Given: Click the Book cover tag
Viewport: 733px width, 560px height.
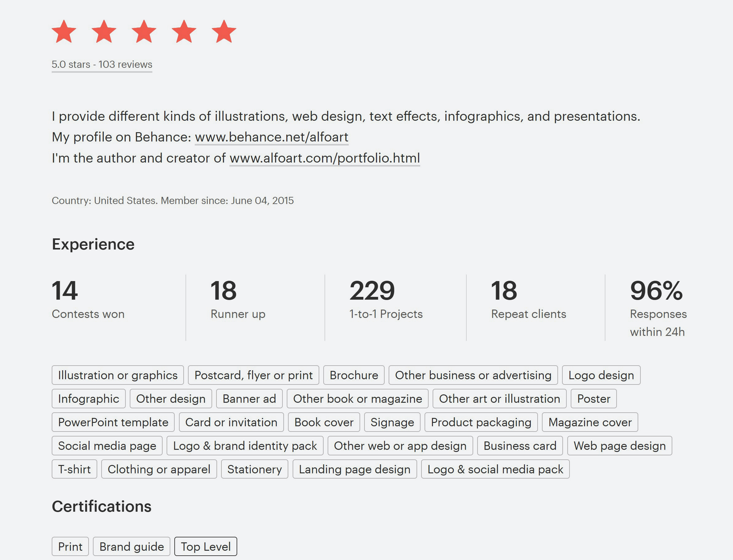Looking at the screenshot, I should point(324,422).
